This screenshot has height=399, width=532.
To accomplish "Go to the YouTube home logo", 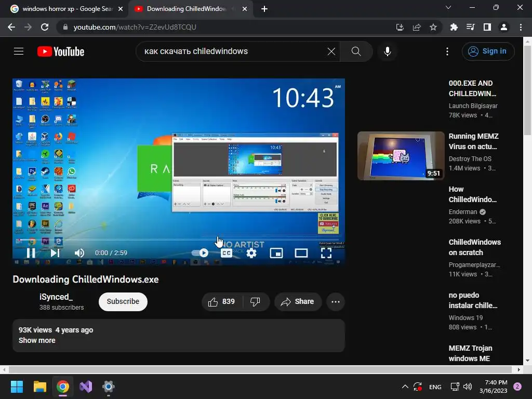I will point(61,51).
